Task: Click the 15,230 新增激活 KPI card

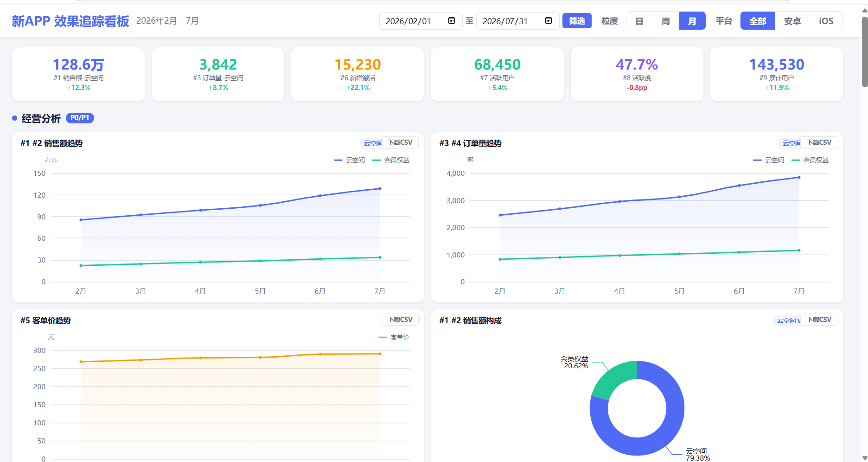Action: (x=357, y=74)
